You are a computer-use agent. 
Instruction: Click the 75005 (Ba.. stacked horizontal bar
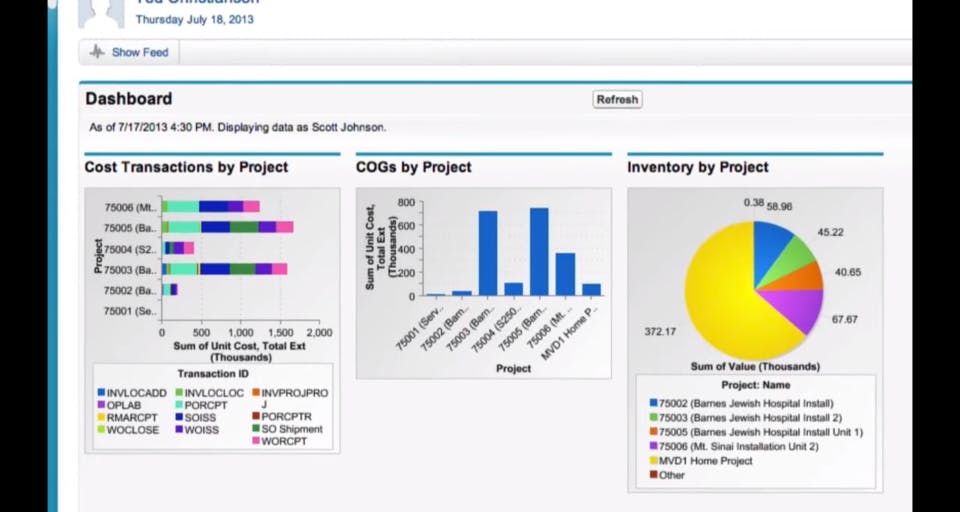(x=228, y=227)
